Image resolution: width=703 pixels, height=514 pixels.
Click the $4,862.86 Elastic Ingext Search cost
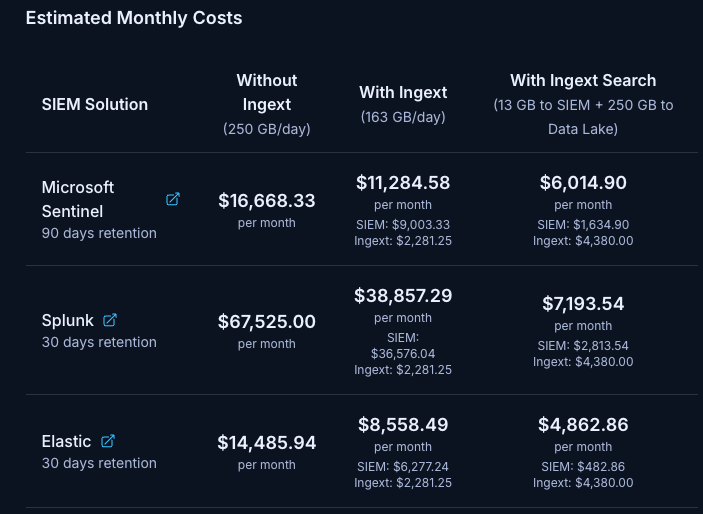pyautogui.click(x=583, y=424)
